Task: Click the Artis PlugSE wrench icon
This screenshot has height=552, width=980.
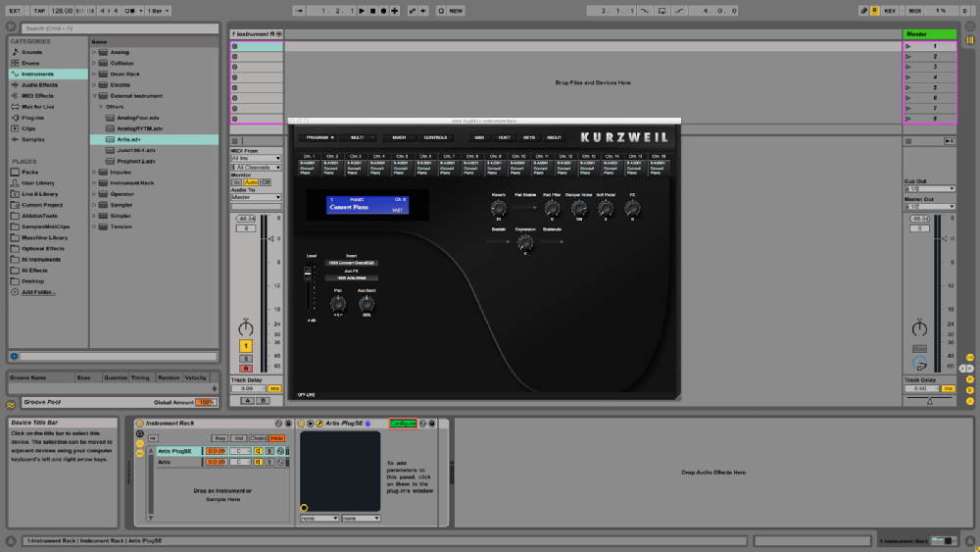Action: [x=319, y=424]
